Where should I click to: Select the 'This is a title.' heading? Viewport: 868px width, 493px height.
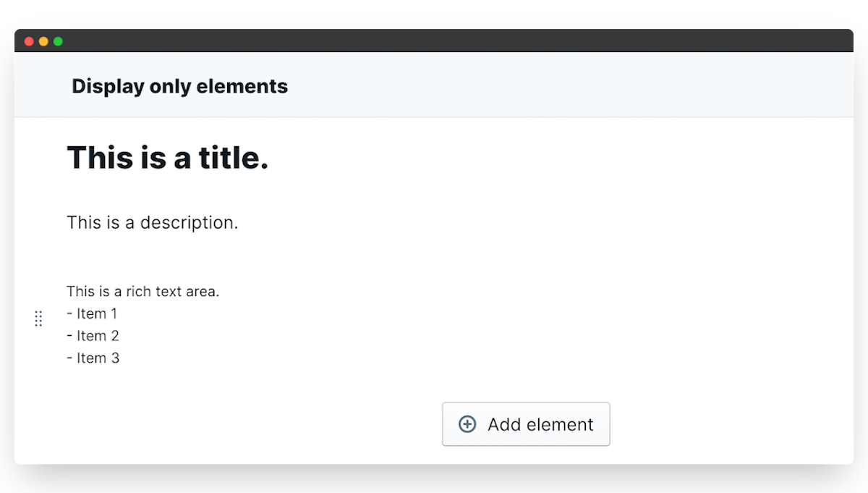[x=167, y=157]
